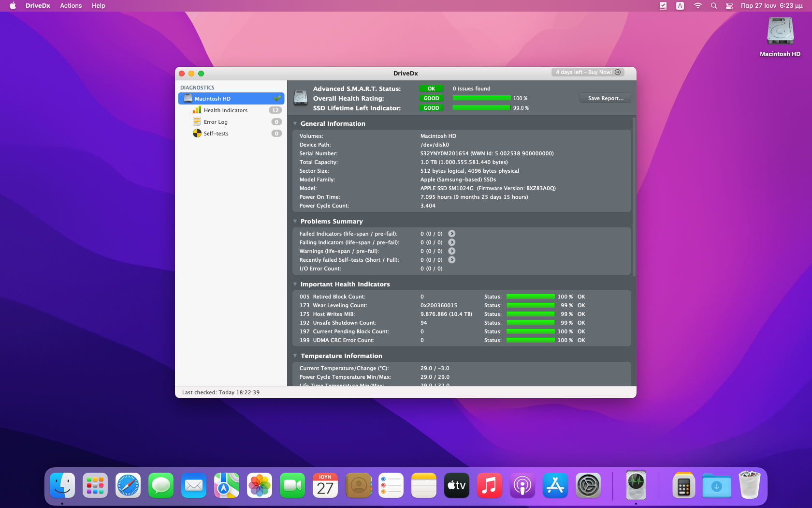Click the OK badge of S.M.A.R.T. Status

(x=431, y=89)
